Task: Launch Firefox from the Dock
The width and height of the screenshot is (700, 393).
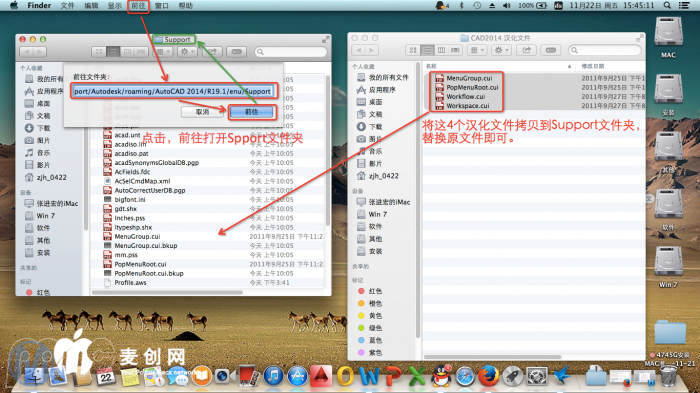Action: pos(488,376)
